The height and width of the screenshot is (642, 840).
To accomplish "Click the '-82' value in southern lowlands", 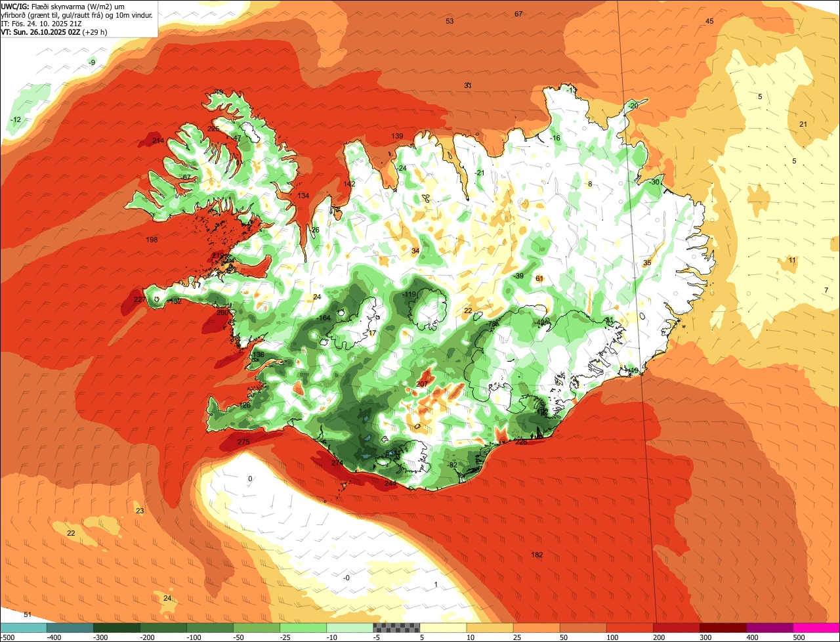I will coord(452,465).
